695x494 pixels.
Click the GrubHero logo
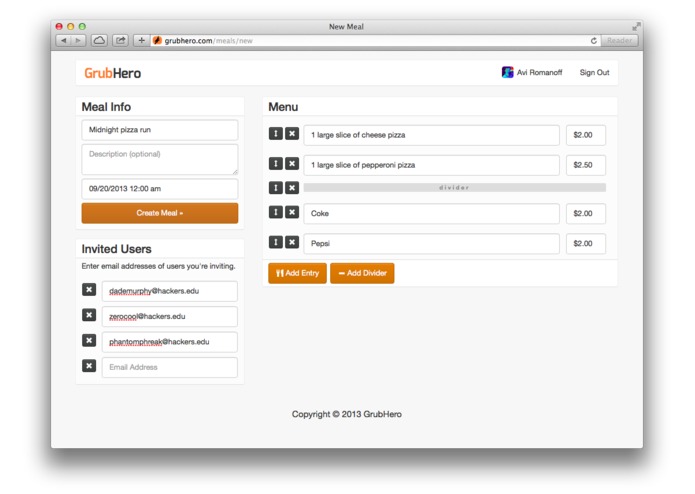113,73
